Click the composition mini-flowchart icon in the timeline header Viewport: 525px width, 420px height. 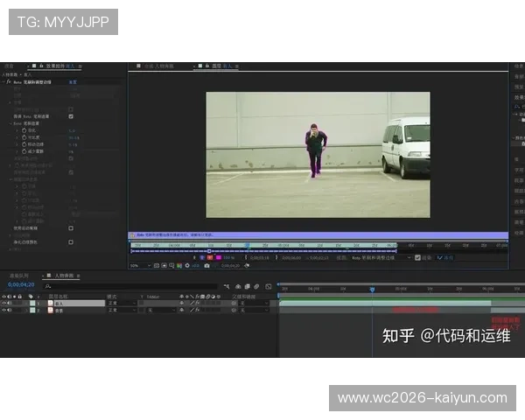[227, 286]
